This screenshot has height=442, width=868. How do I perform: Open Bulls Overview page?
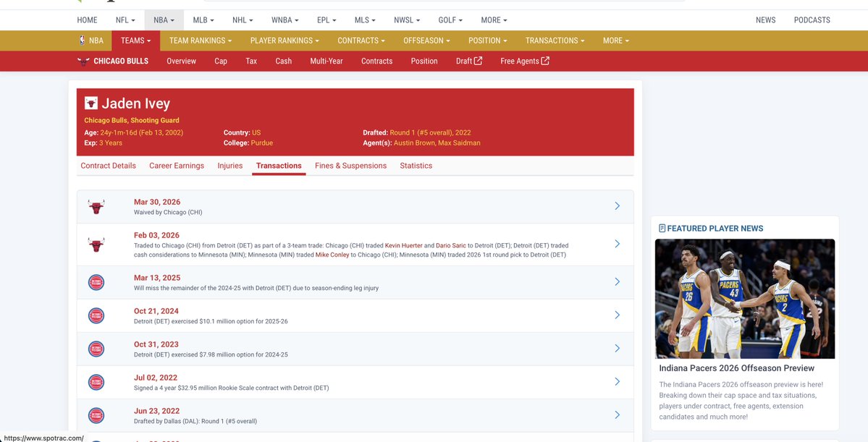coord(182,61)
